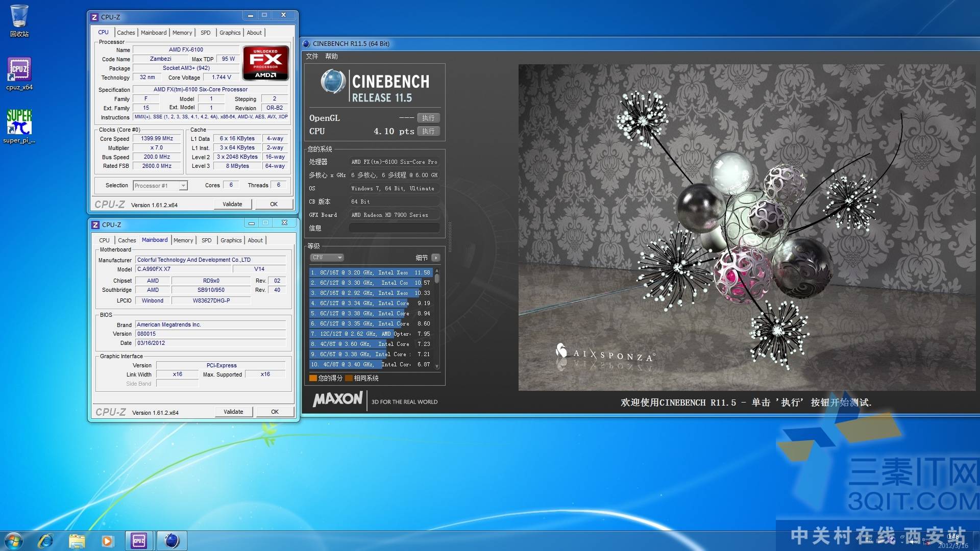Image resolution: width=980 pixels, height=551 pixels.
Task: Open the 帮助 menu in Cinebench
Action: click(331, 57)
